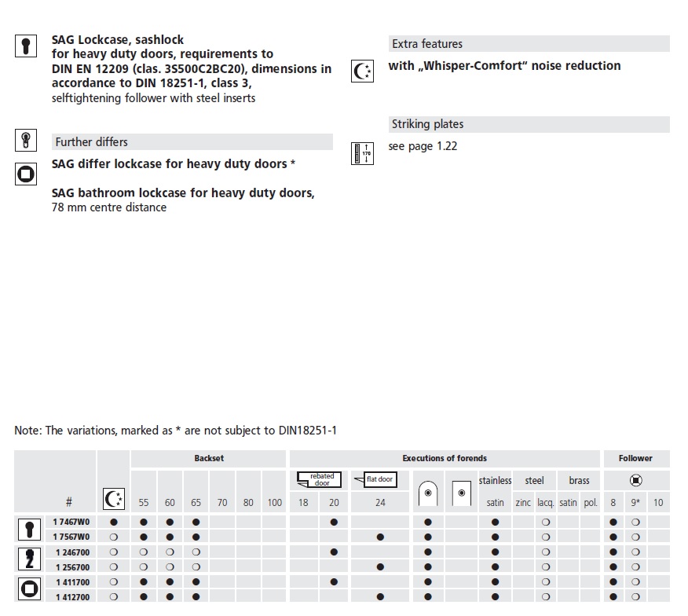This screenshot has width=688, height=616.
Task: Click the differ key icon beside row 1 246700
Action: (29, 559)
